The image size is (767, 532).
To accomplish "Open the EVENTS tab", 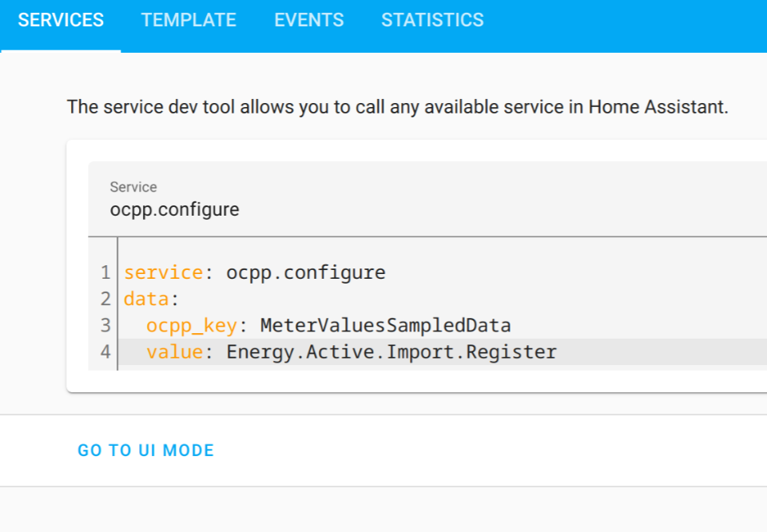I will point(308,20).
